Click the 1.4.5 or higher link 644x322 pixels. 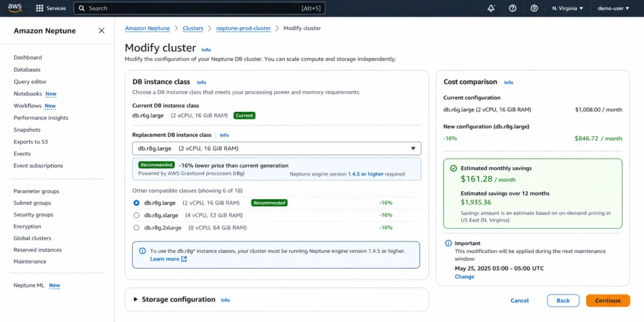365,174
